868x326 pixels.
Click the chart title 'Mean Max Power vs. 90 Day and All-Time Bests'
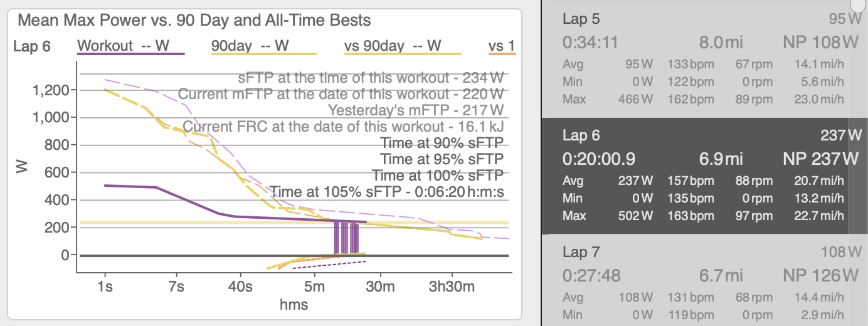[194, 20]
